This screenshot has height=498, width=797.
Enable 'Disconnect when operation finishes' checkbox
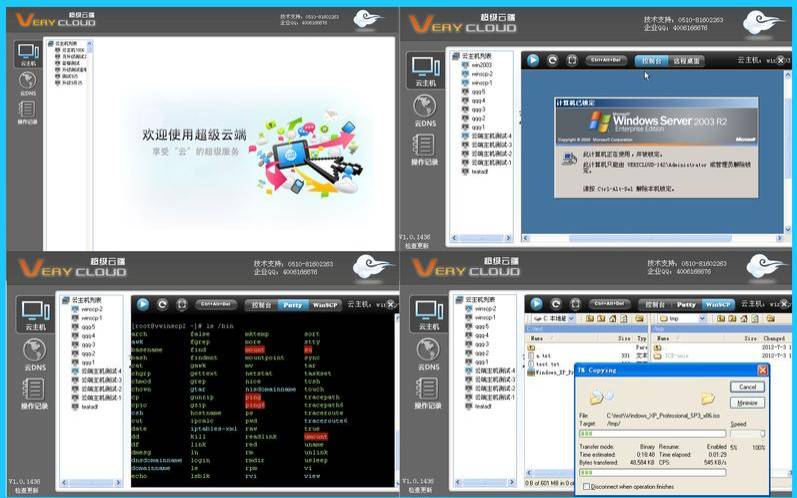click(x=586, y=486)
